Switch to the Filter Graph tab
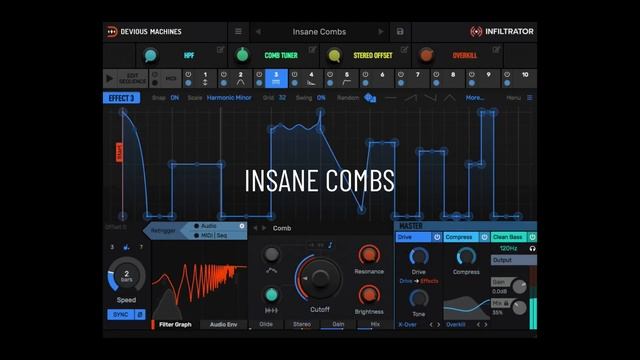This screenshot has height=360, width=640. coord(175,325)
